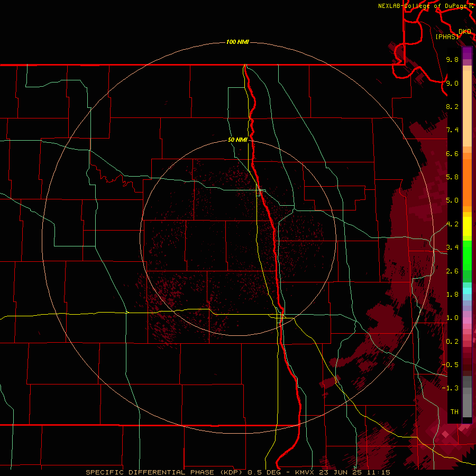Select the -0.5 scale label
Viewport: 476px width, 476px height.
(x=450, y=365)
